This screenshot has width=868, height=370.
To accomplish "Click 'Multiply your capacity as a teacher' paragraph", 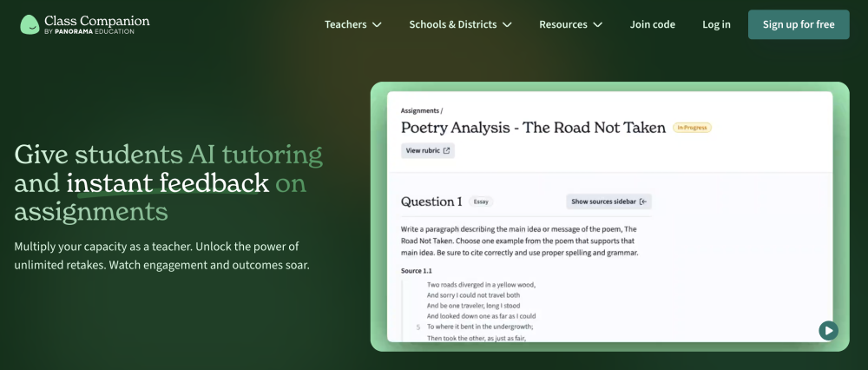I will point(161,255).
